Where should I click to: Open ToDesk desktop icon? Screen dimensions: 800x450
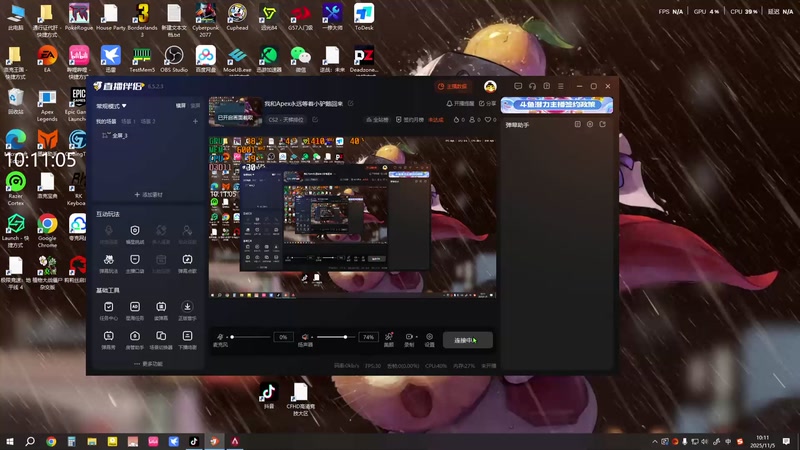pyautogui.click(x=364, y=17)
